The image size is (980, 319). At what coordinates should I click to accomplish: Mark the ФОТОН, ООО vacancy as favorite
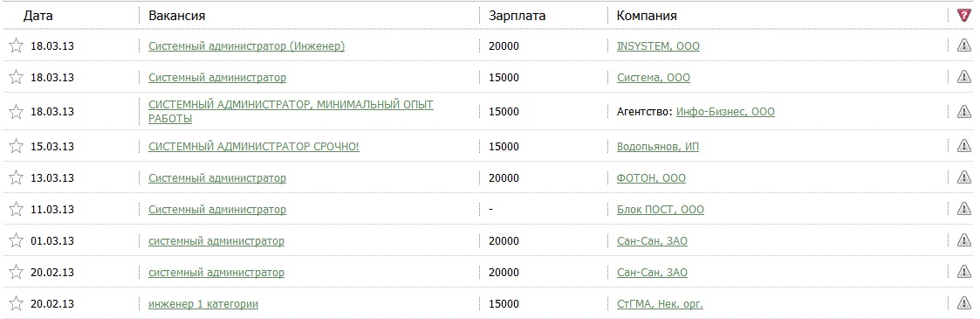[x=17, y=177]
